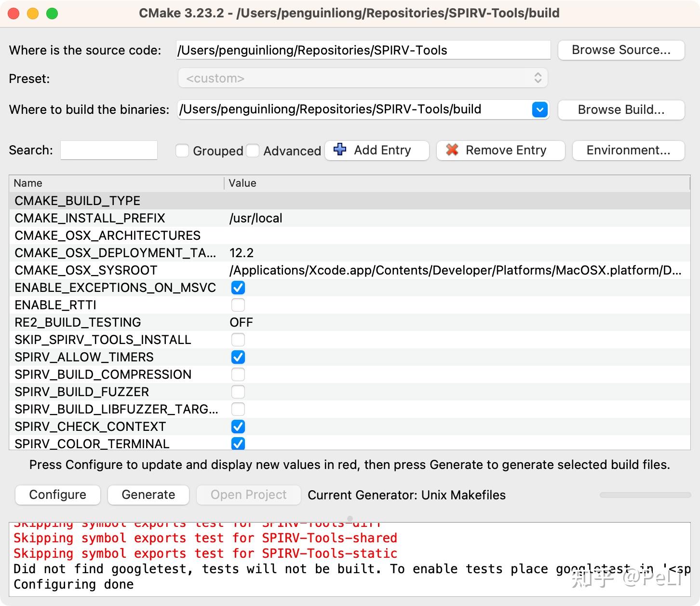Open the build directory dropdown arrow
This screenshot has width=700, height=606.
tap(540, 110)
